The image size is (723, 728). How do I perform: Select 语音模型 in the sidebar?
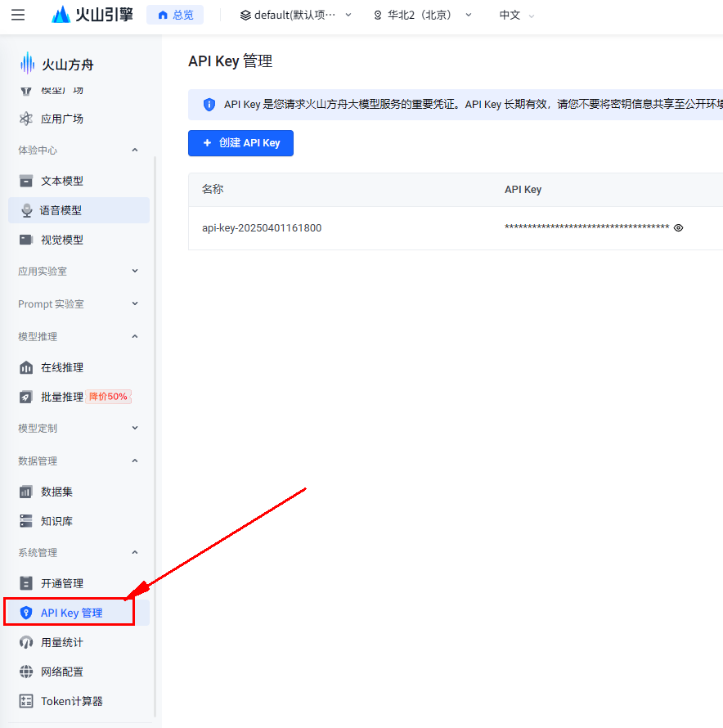79,210
